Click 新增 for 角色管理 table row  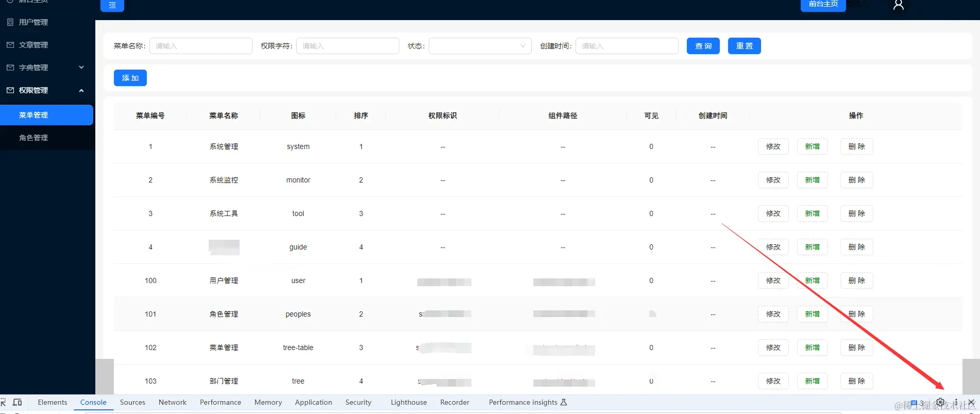click(812, 314)
